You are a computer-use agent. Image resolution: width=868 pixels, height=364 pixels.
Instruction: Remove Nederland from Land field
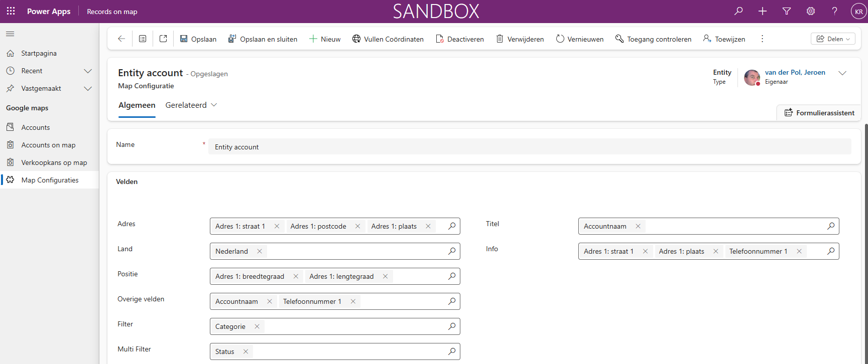(x=260, y=251)
